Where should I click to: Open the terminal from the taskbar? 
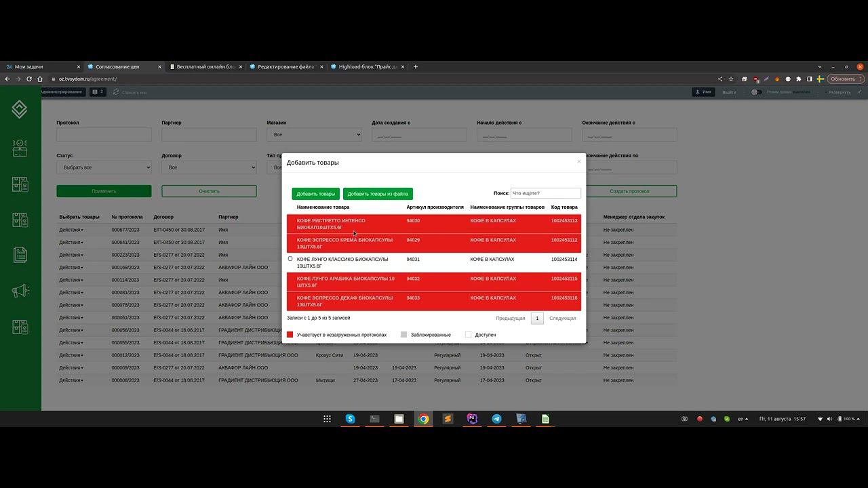pyautogui.click(x=374, y=419)
